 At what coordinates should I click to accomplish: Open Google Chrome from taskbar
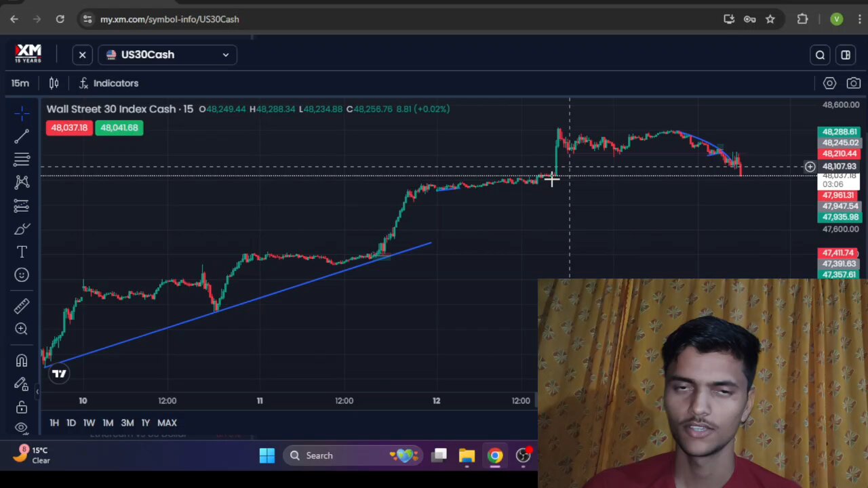(x=495, y=455)
